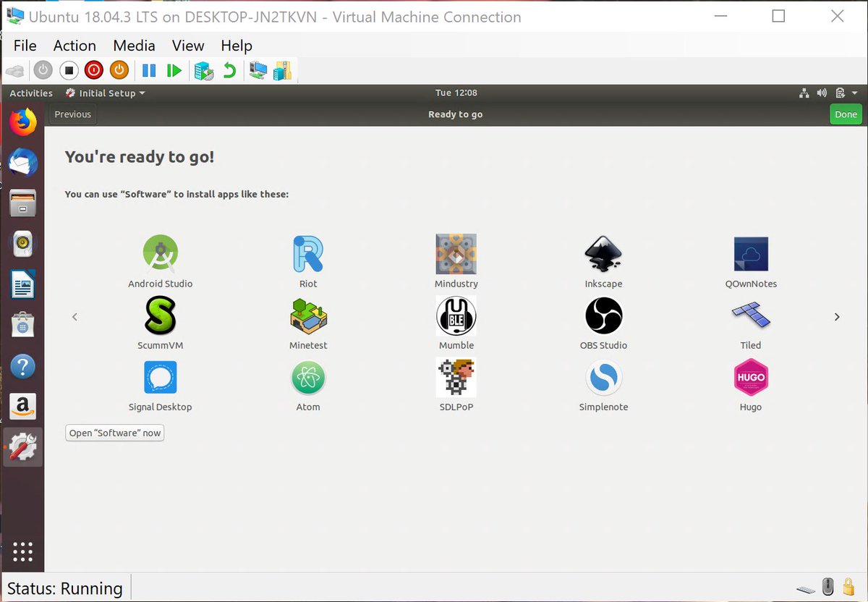Screen dimensions: 868x602
Task: Select the Hugo app icon
Action: click(x=751, y=377)
